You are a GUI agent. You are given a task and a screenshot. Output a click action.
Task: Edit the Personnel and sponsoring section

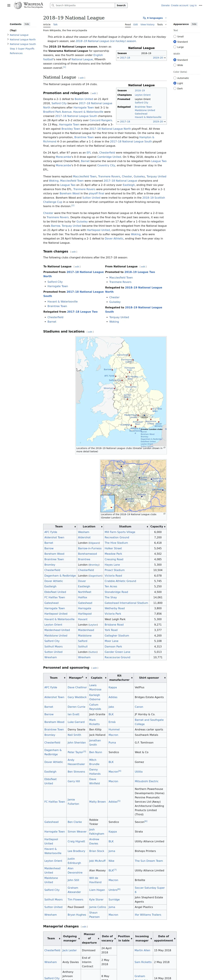(x=95, y=668)
